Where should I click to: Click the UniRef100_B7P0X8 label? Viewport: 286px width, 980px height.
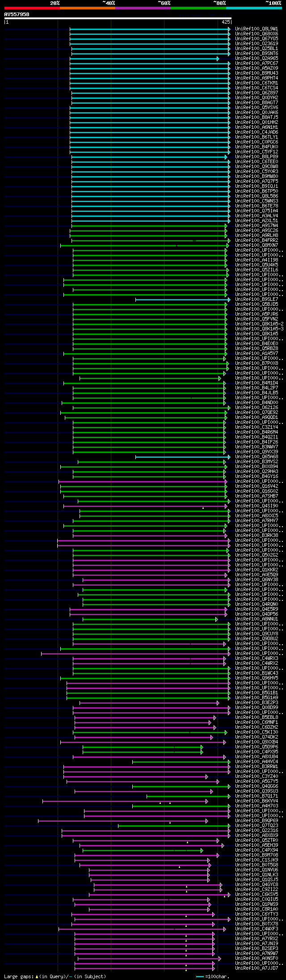pyautogui.click(x=257, y=363)
